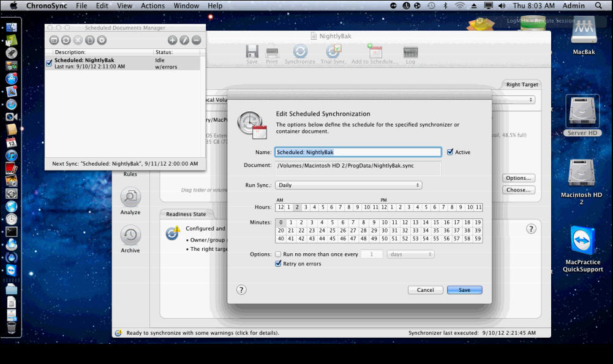Viewport: 613px width, 364px height.
Task: Click the Cancel button
Action: [x=426, y=290]
